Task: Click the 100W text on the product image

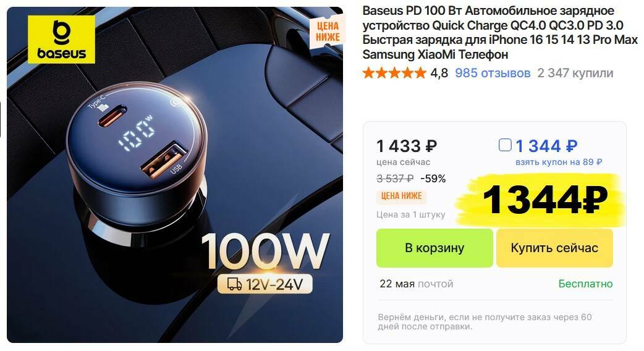Action: tap(265, 252)
